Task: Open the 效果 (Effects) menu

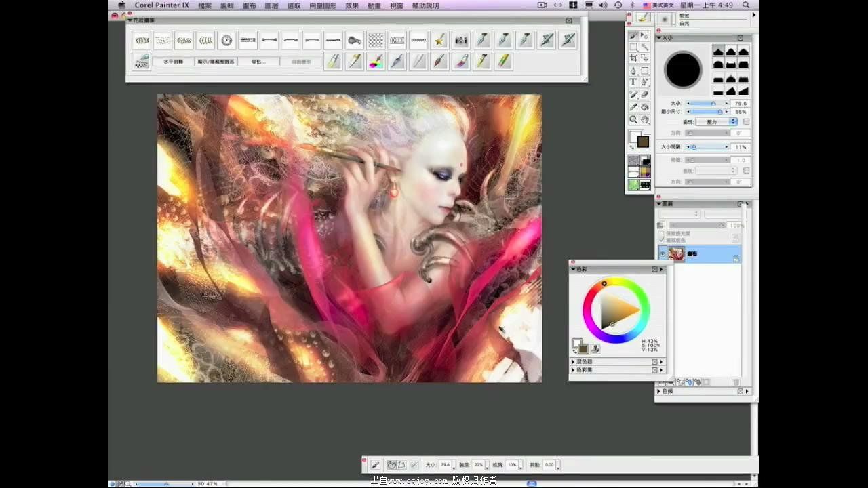Action: [352, 5]
